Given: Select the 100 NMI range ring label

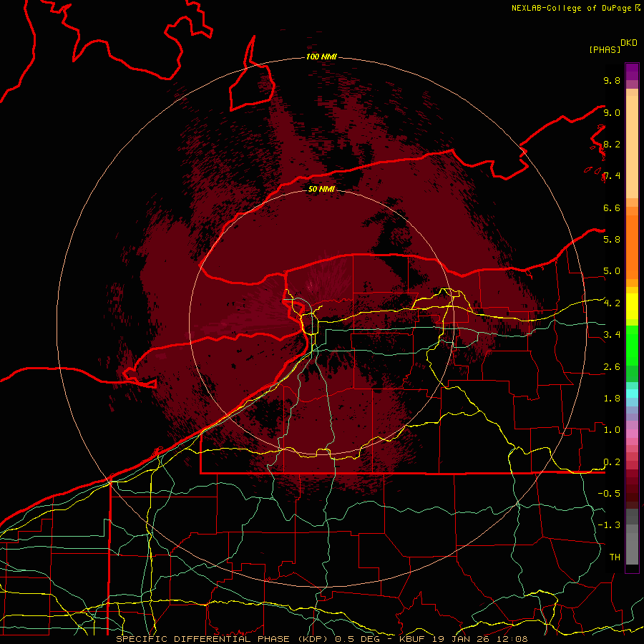Looking at the screenshot, I should [321, 57].
